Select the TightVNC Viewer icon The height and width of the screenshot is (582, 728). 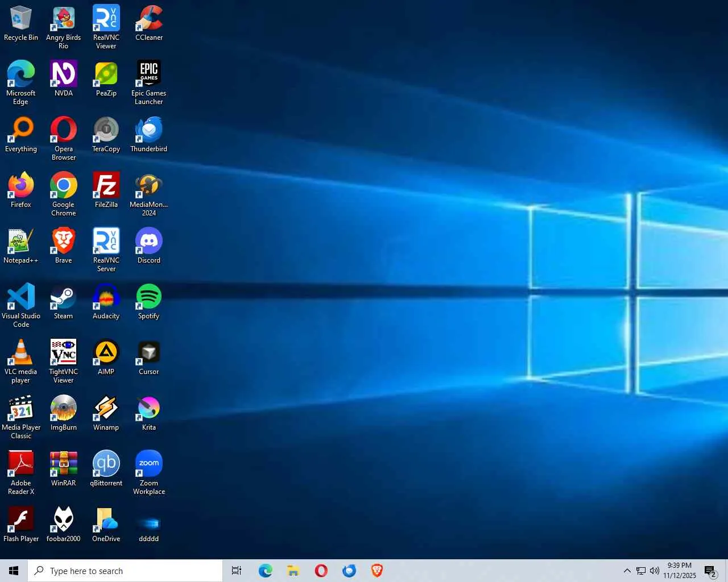[64, 361]
